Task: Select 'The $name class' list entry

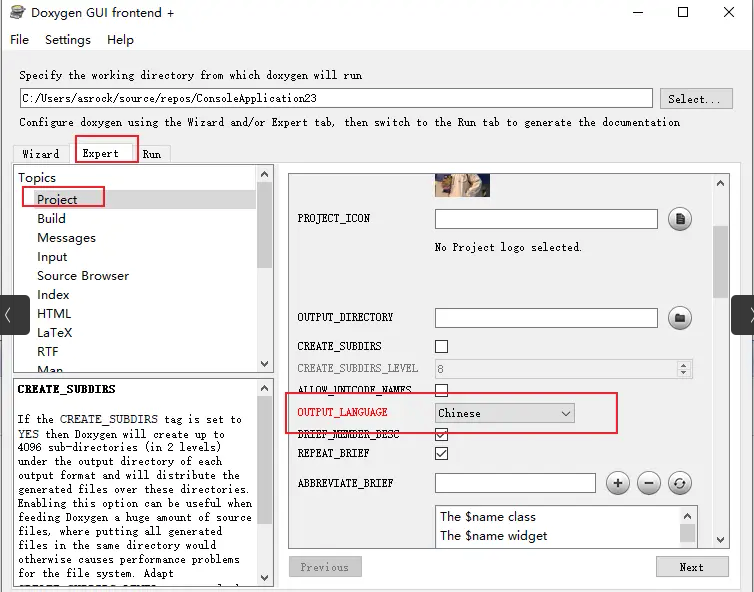Action: 488,516
